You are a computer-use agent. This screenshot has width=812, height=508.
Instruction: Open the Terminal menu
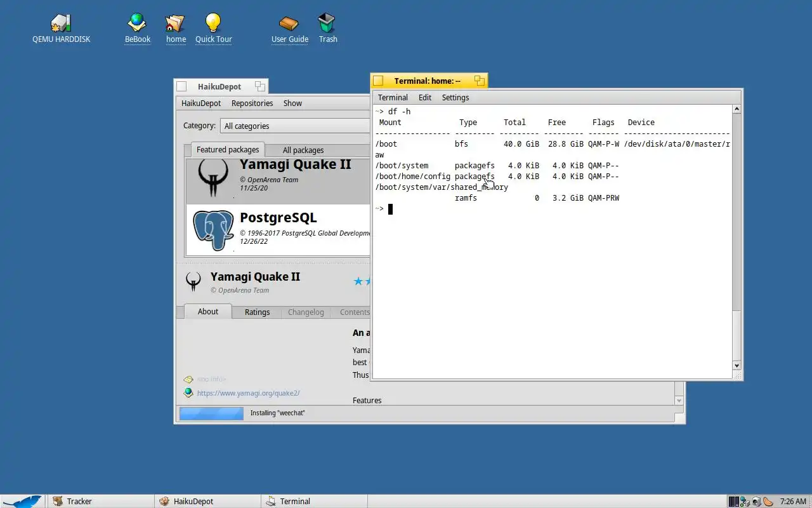(393, 97)
